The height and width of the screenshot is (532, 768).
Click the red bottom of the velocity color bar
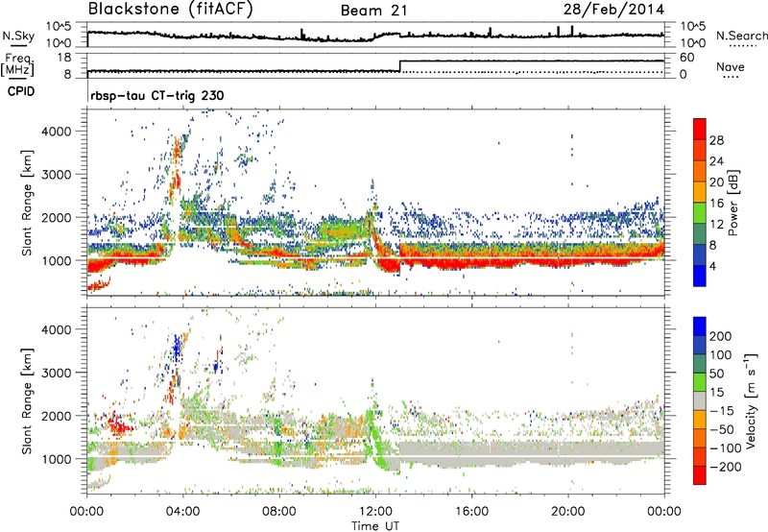[x=700, y=475]
